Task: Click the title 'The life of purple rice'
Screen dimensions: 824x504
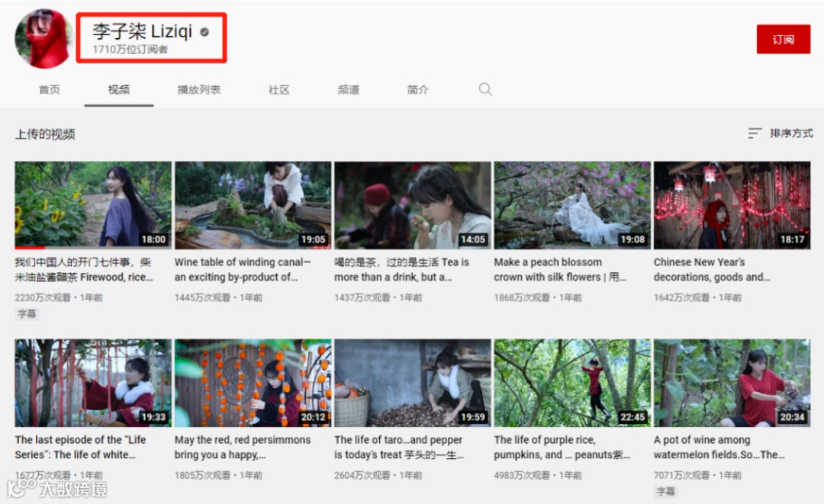Action: tap(562, 448)
